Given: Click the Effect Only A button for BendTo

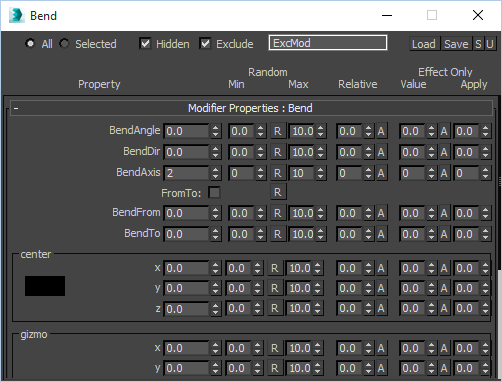Looking at the screenshot, I should point(444,234).
